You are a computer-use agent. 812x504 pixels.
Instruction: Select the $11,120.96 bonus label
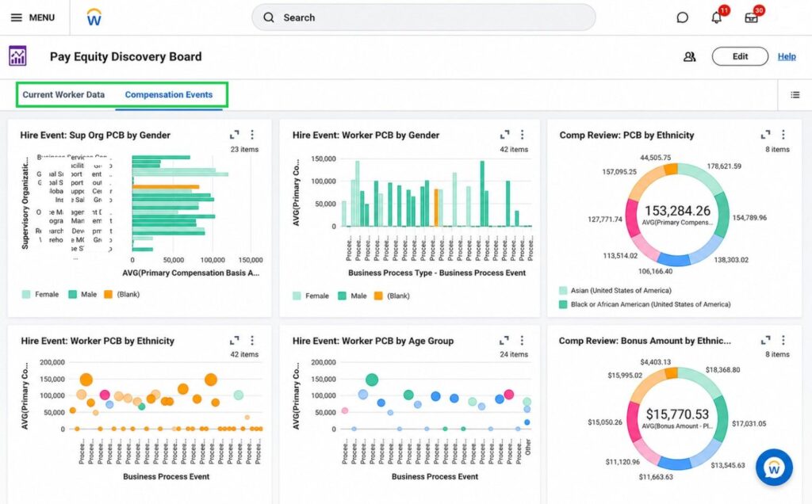coord(622,461)
